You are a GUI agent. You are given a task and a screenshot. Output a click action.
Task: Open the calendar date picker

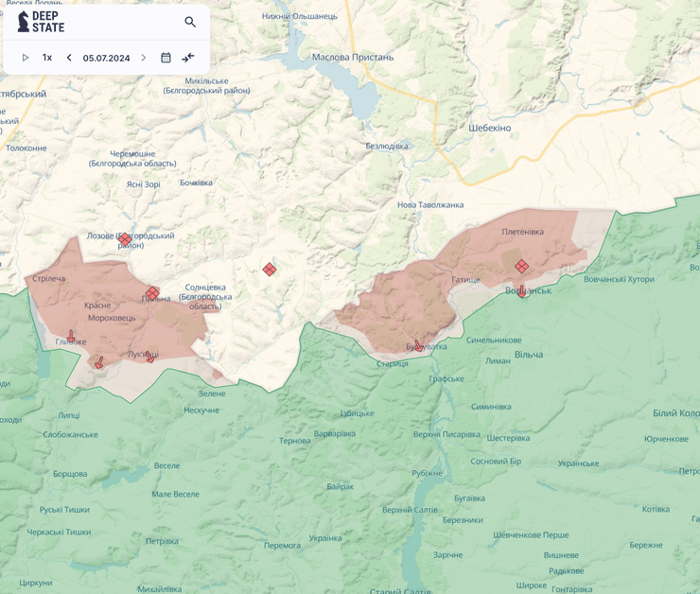pyautogui.click(x=166, y=58)
